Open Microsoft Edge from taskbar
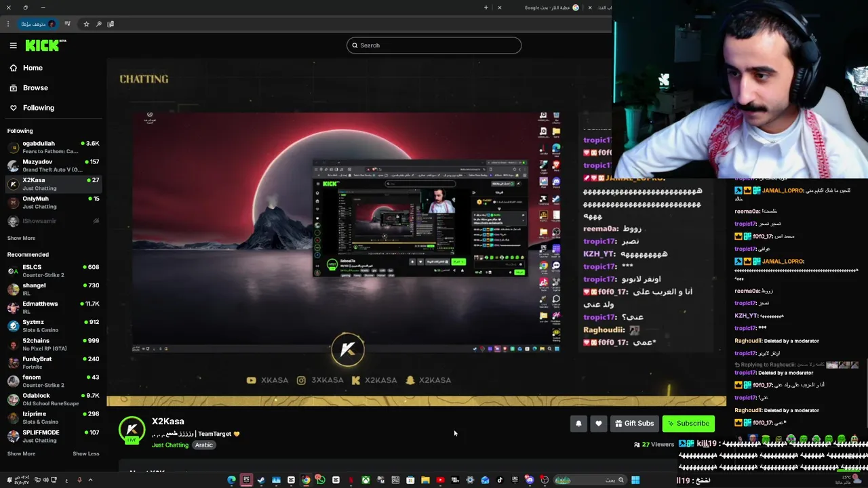This screenshot has height=488, width=868. coord(231,480)
